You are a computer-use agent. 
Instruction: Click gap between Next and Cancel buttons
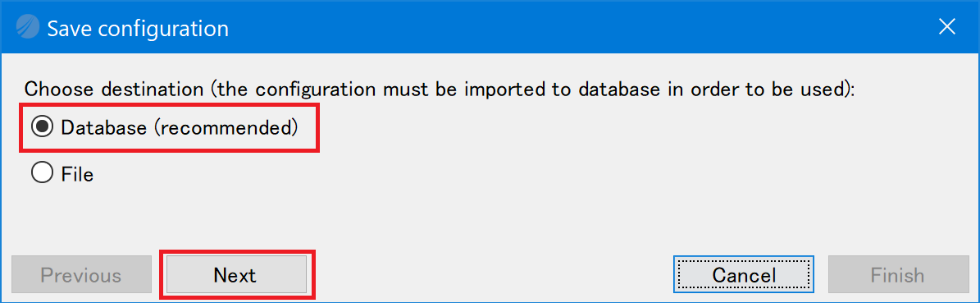click(x=490, y=274)
